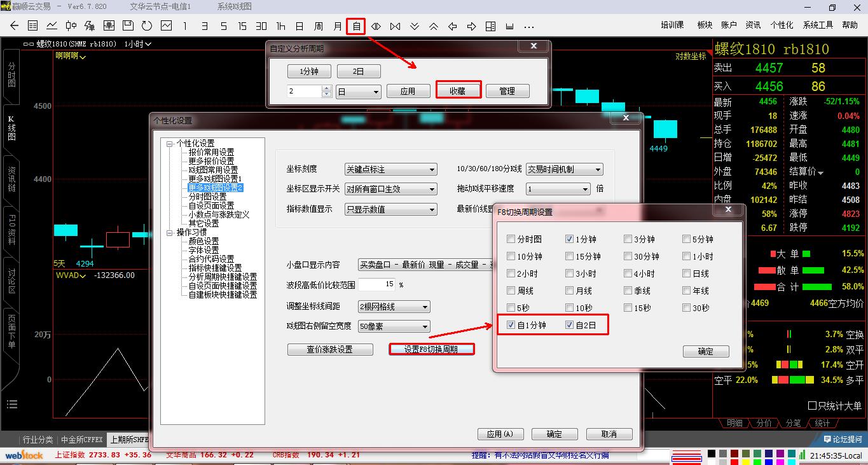This screenshot has width=868, height=465.
Task: Open the 个性化 menu
Action: 782,25
